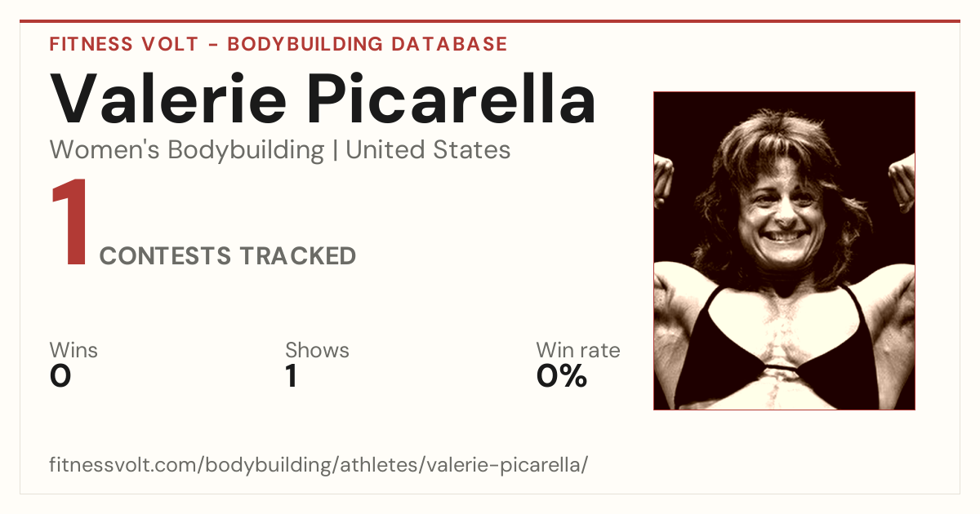Select the Women's Bodybuilding division text
This screenshot has width=980, height=514.
pos(187,150)
